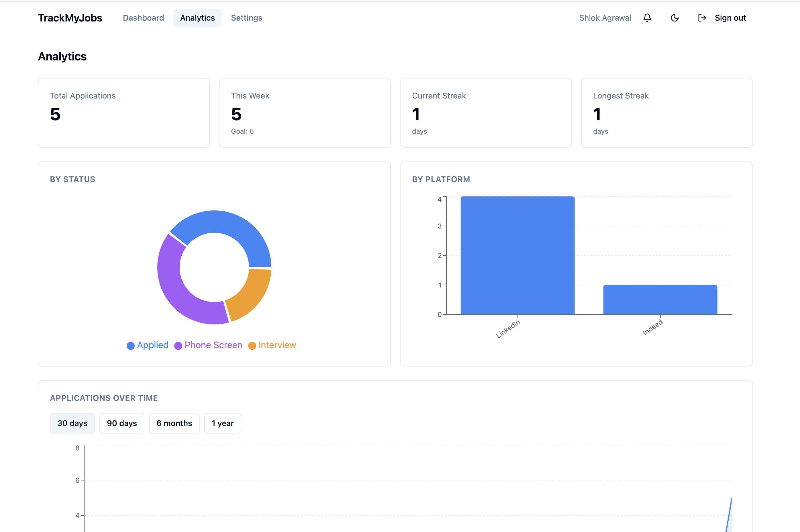
Task: Open the notifications bell icon
Action: coord(647,18)
